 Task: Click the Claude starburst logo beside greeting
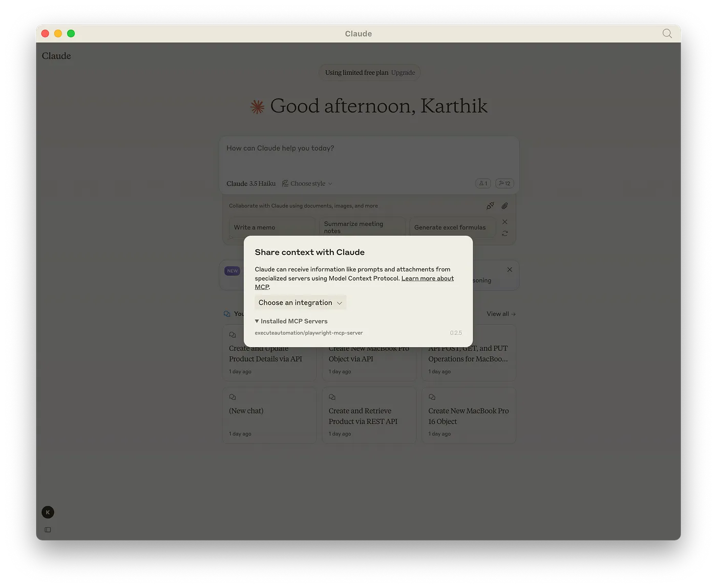(257, 107)
